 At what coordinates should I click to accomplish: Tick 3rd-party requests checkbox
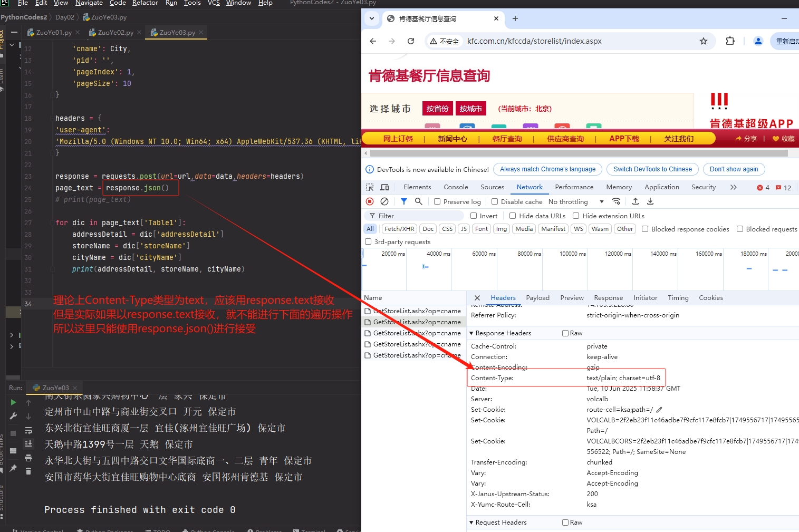click(368, 241)
